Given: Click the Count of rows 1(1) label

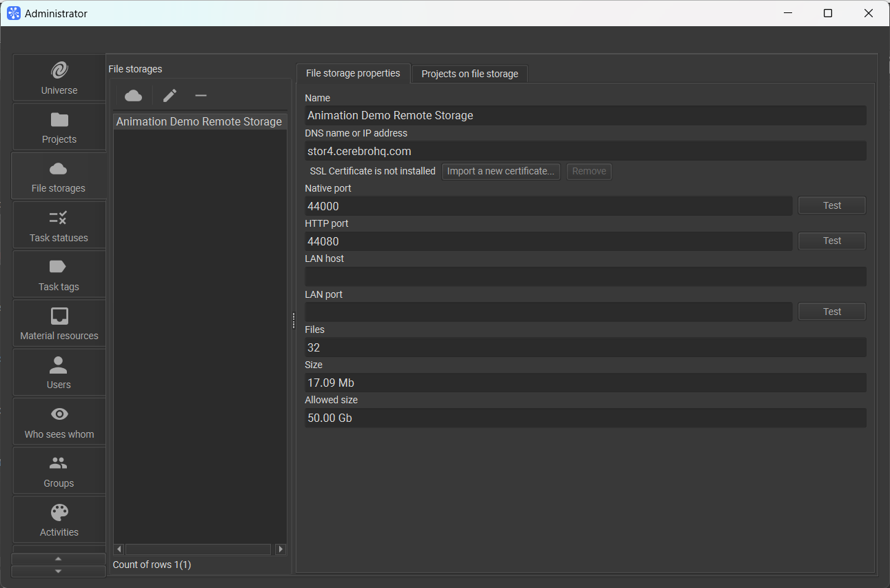Looking at the screenshot, I should (152, 565).
